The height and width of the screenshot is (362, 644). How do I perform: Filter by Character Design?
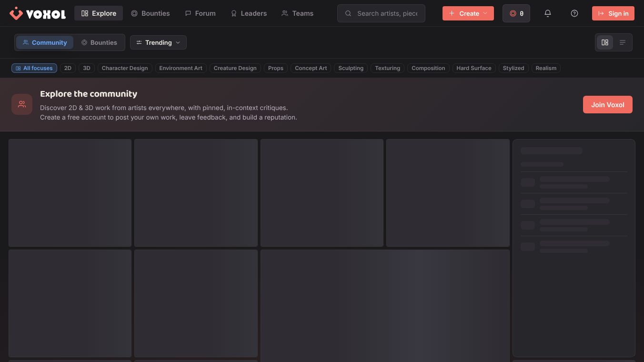[x=125, y=68]
